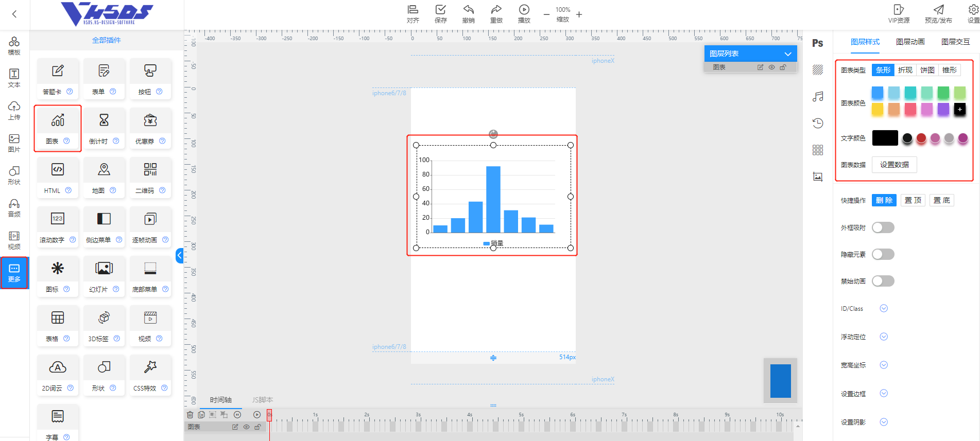Click the 置底 send-to-bottom button
The image size is (980, 441).
(942, 200)
